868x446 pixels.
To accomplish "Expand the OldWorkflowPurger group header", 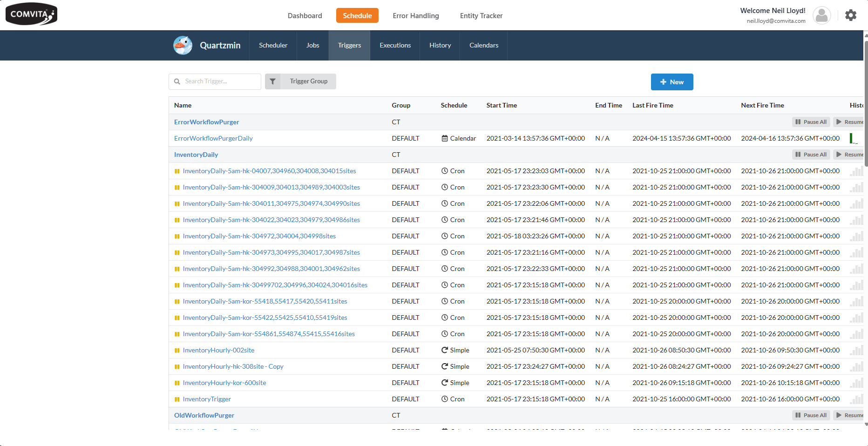I will coord(204,415).
